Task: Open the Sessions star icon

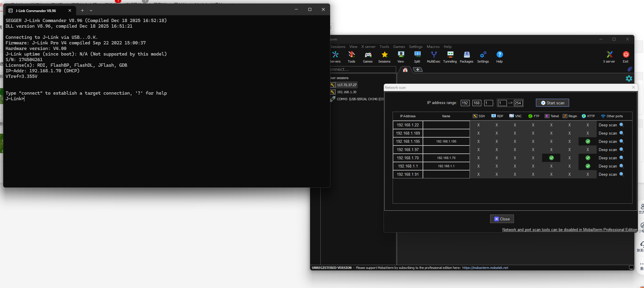Action: [x=384, y=57]
